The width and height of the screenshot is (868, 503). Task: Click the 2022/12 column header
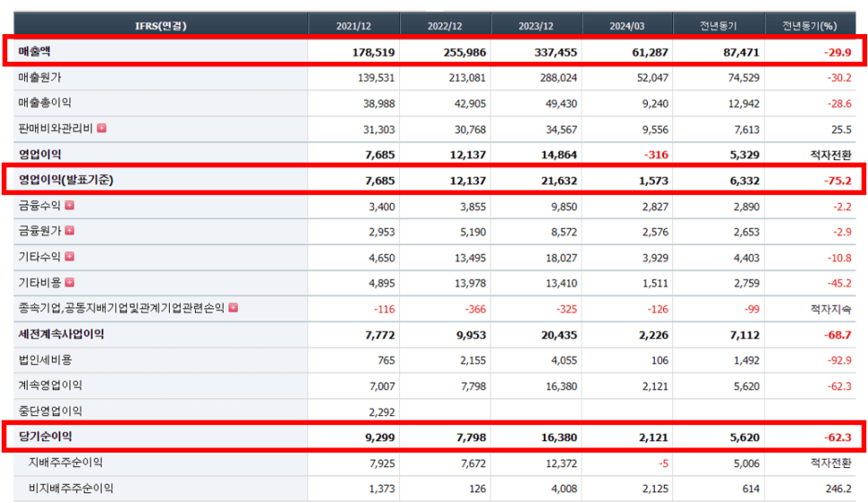coord(445,26)
